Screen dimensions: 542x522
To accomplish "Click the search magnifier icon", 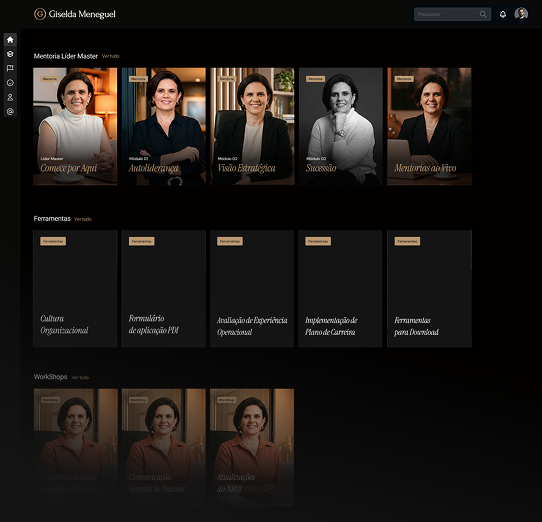I will 483,14.
